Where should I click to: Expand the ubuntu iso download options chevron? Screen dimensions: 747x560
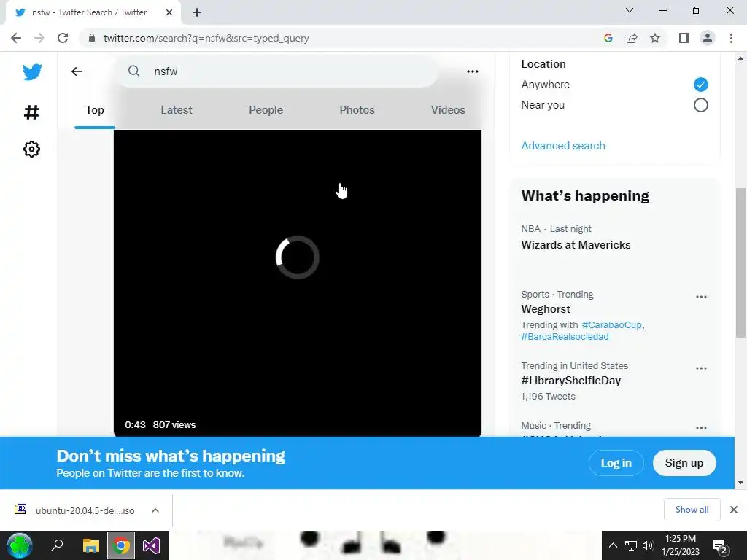pos(155,510)
